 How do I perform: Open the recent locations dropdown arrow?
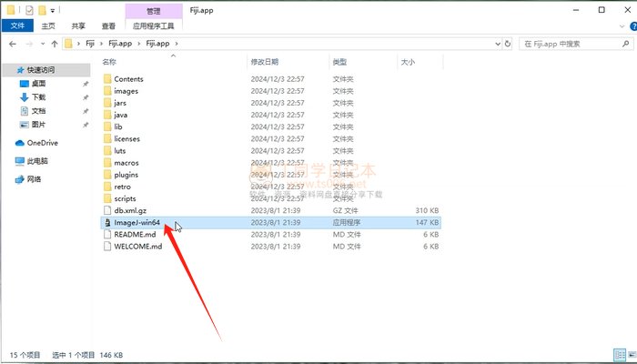[x=42, y=44]
